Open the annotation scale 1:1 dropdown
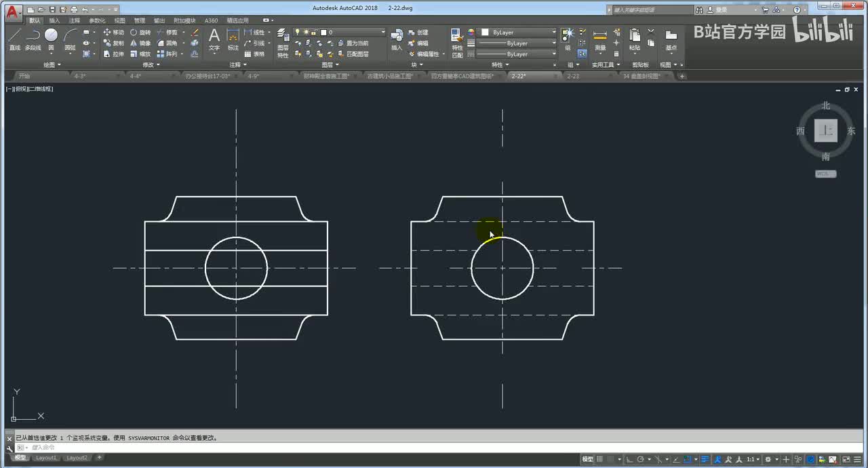 point(753,459)
